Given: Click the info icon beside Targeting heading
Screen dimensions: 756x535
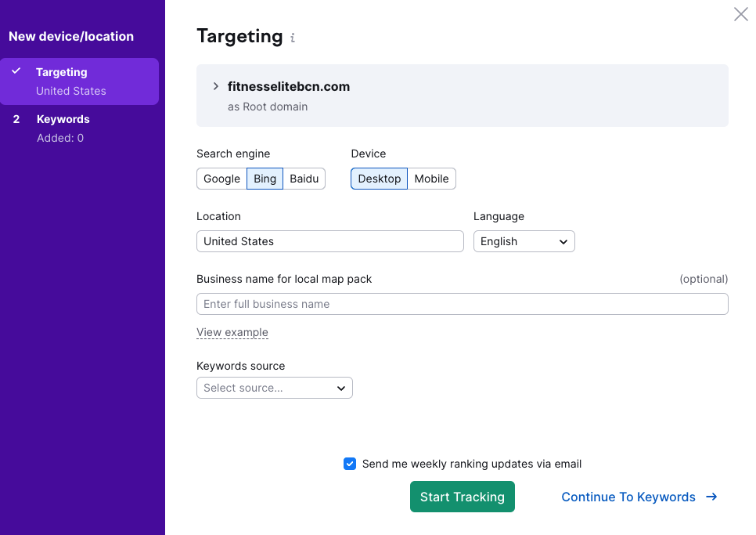Looking at the screenshot, I should pyautogui.click(x=293, y=38).
